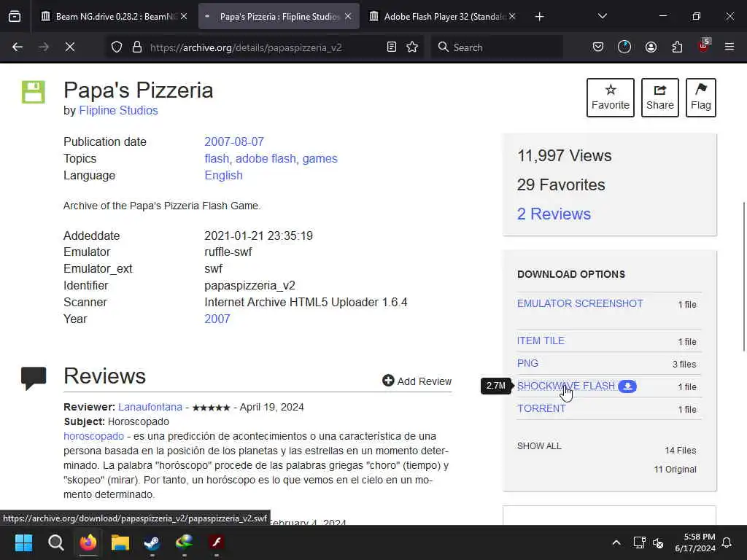This screenshot has height=560, width=747.
Task: Open Internet Download Manager taskbar icon
Action: pos(185,542)
